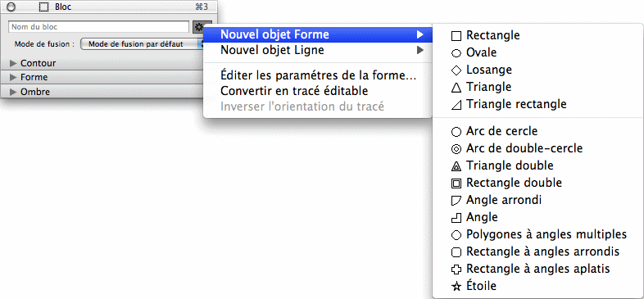Screen dimensions: 644x299
Task: Pick the Losange diamond shape icon
Action: pyautogui.click(x=456, y=70)
